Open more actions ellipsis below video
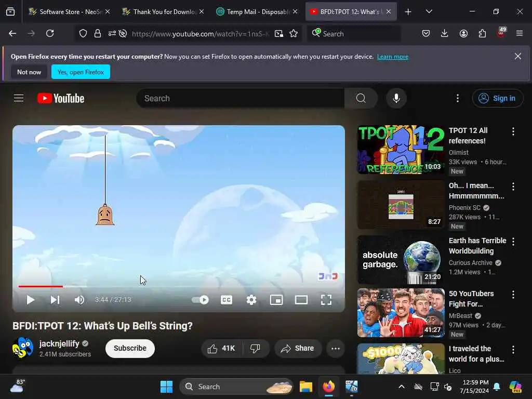 click(336, 349)
